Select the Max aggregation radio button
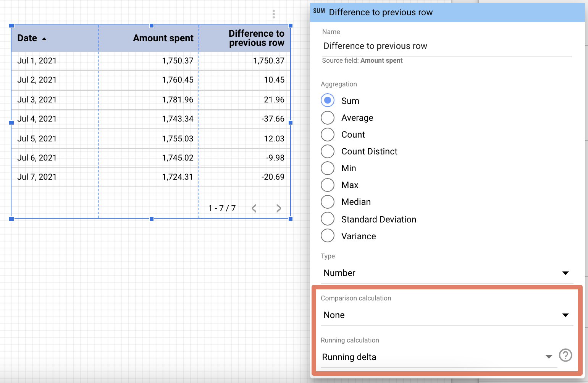The height and width of the screenshot is (383, 588). tap(328, 185)
